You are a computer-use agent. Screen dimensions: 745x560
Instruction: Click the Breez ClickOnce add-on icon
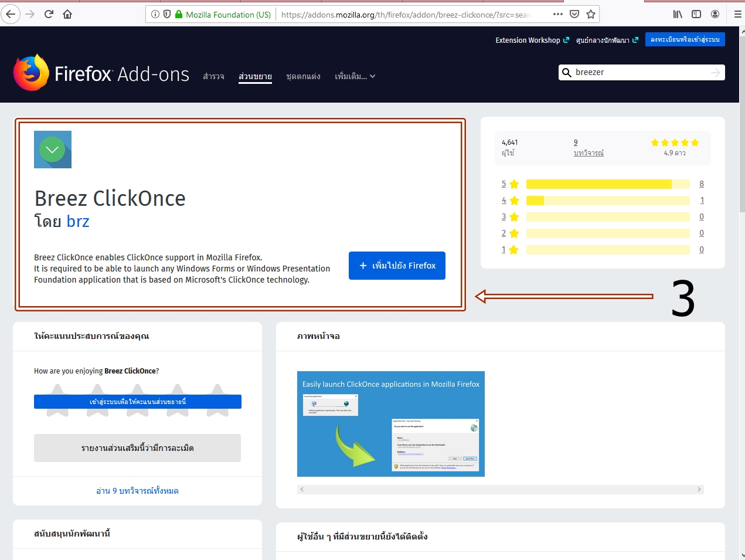pyautogui.click(x=53, y=150)
